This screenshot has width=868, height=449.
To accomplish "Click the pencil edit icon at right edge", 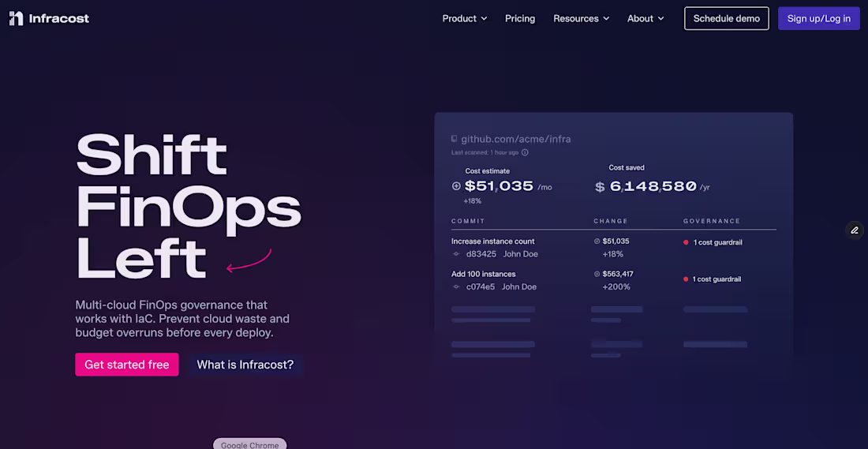I will coord(854,230).
